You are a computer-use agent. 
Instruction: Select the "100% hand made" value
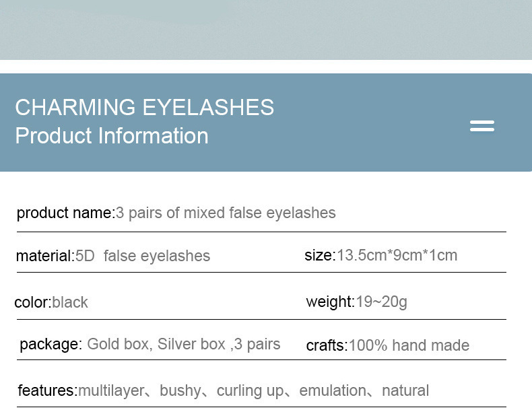(409, 346)
